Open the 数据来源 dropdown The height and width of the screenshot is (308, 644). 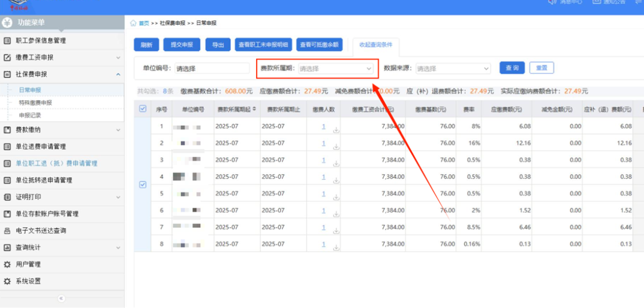453,69
